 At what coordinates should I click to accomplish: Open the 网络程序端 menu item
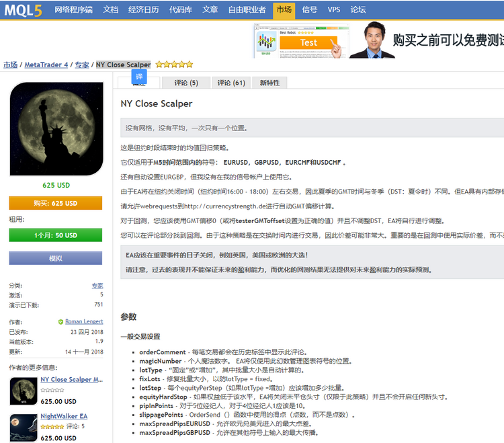[x=73, y=9]
